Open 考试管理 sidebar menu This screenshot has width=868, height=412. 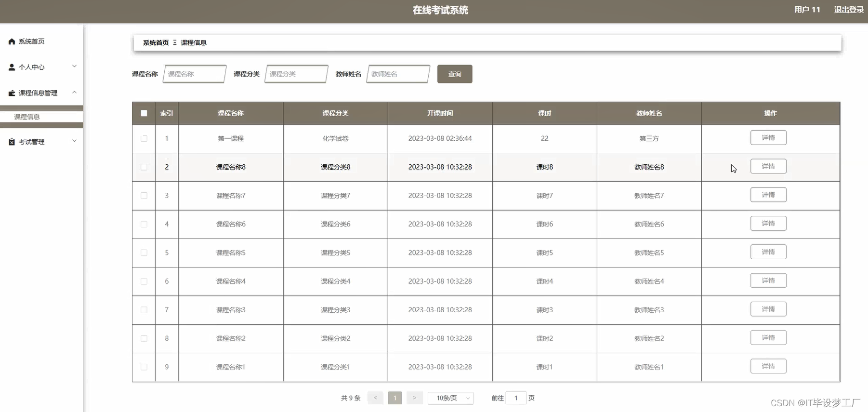[41, 142]
